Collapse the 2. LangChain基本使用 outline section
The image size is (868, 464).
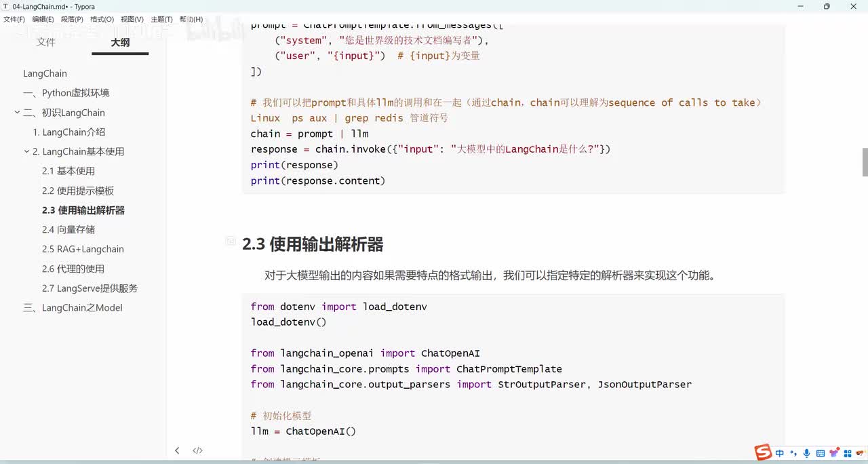click(x=26, y=151)
